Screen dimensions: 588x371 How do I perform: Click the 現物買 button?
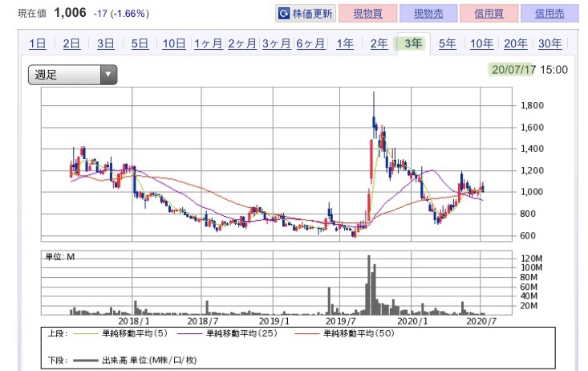pos(368,14)
